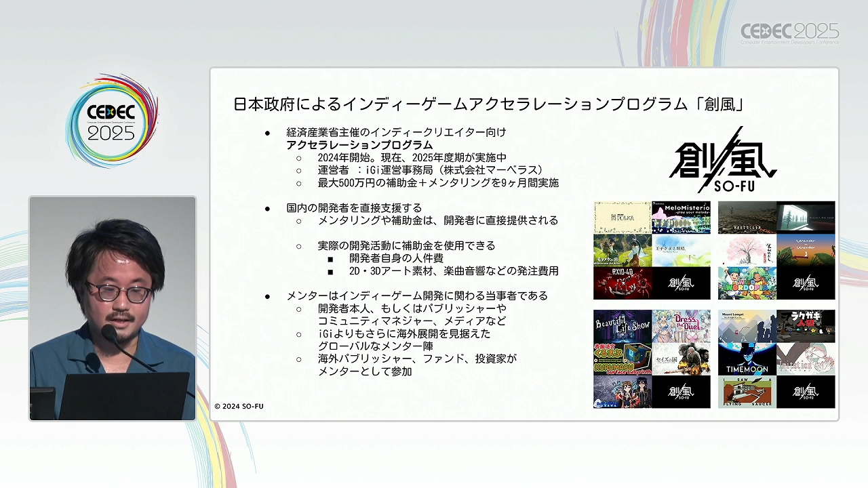Image resolution: width=868 pixels, height=488 pixels.
Task: Select the MeloMisterio game thumbnail
Action: [681, 218]
